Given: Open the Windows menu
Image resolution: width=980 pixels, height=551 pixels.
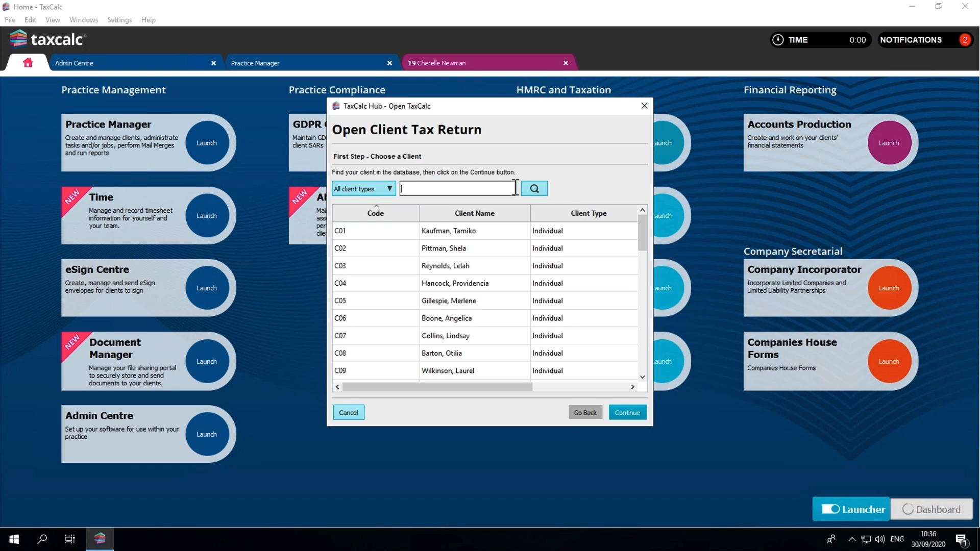Looking at the screenshot, I should click(84, 20).
